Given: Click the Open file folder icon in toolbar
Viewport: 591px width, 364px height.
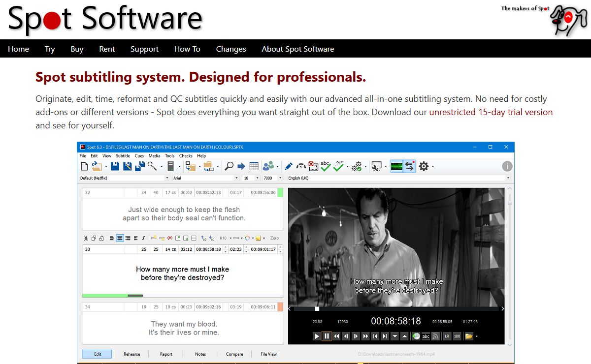Looking at the screenshot, I should click(97, 166).
